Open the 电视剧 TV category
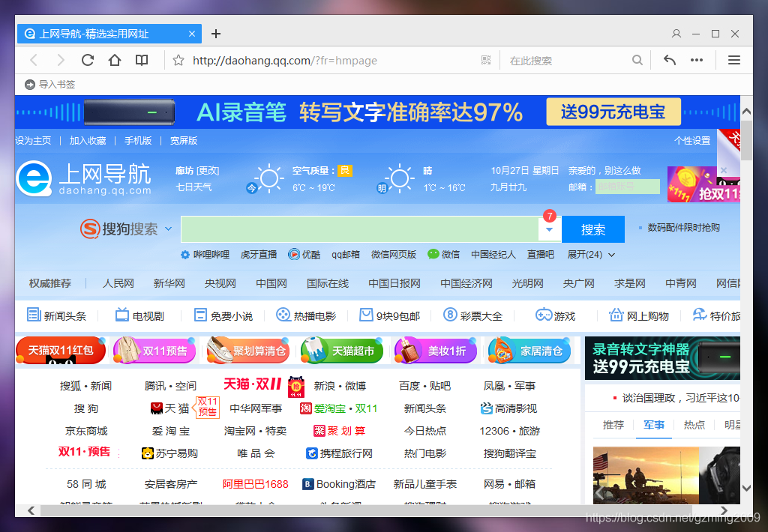768x532 pixels. [139, 315]
